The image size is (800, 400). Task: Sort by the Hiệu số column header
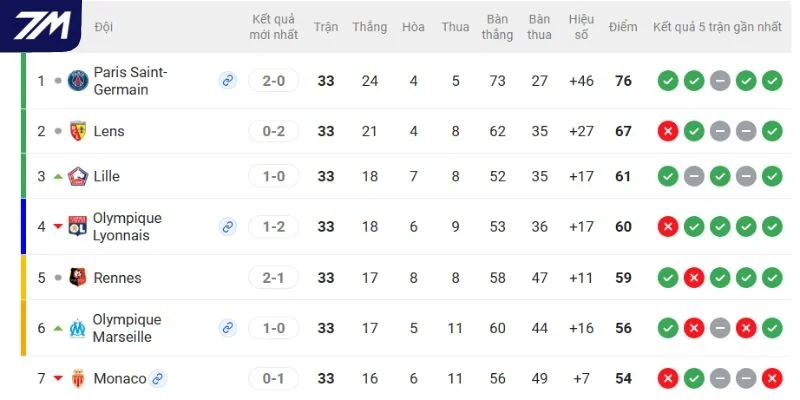581,27
